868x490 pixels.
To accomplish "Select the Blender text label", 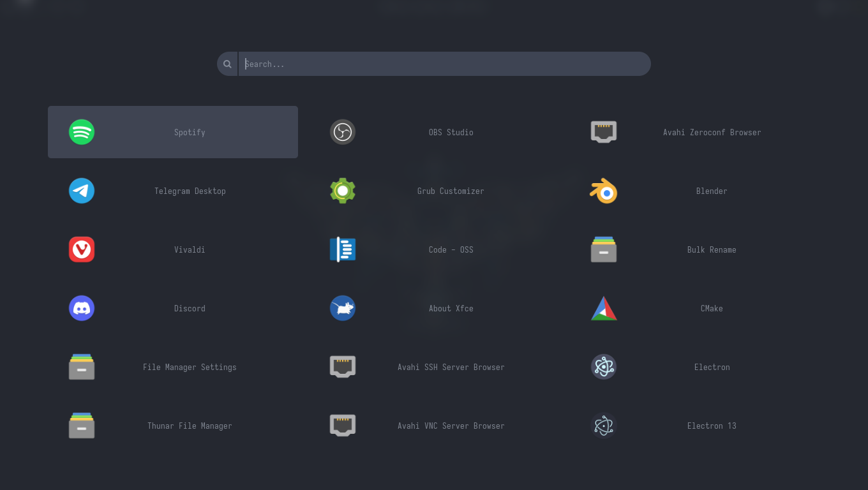I will tap(712, 191).
